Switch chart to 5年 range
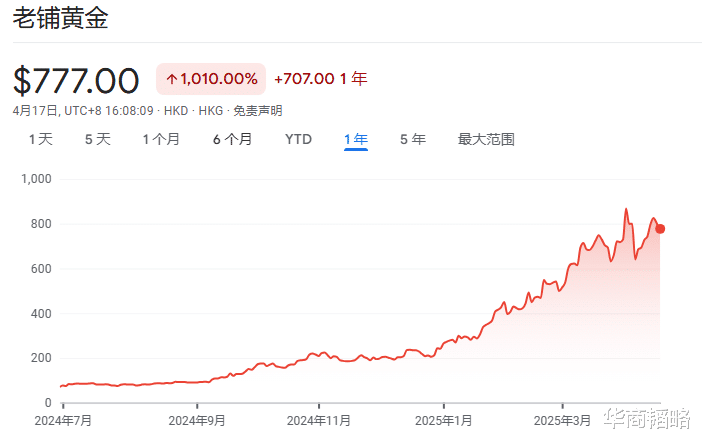 [x=412, y=139]
